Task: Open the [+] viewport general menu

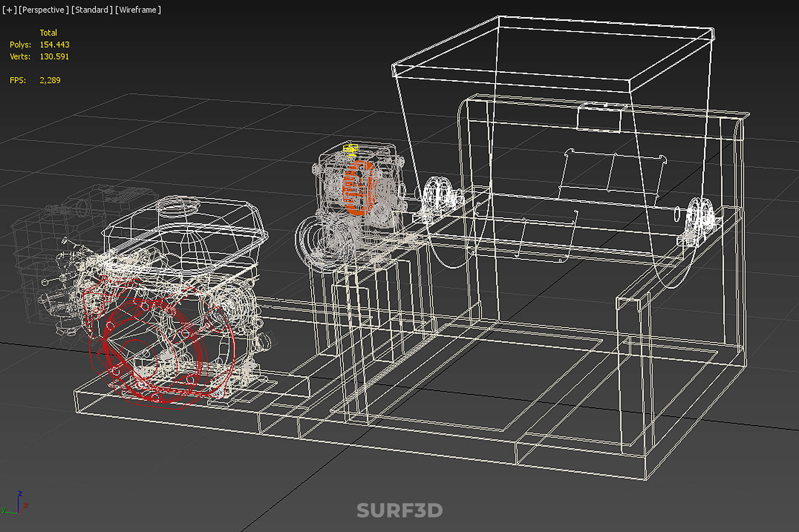Action: [x=9, y=10]
